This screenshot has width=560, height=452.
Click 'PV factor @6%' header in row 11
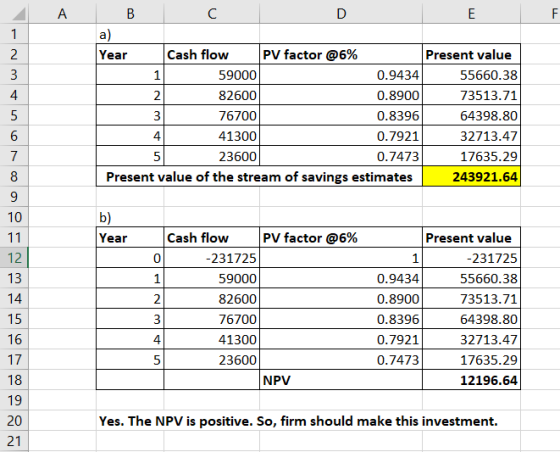click(x=341, y=237)
